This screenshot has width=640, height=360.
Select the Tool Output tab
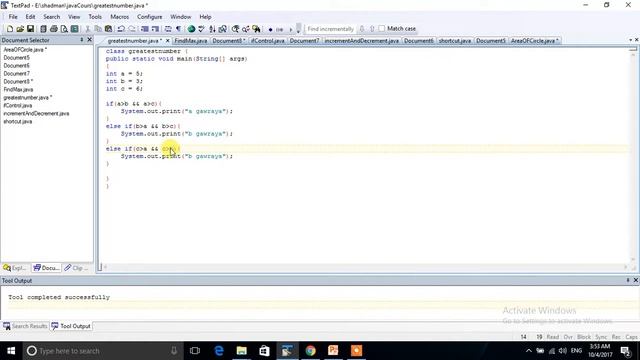71,326
